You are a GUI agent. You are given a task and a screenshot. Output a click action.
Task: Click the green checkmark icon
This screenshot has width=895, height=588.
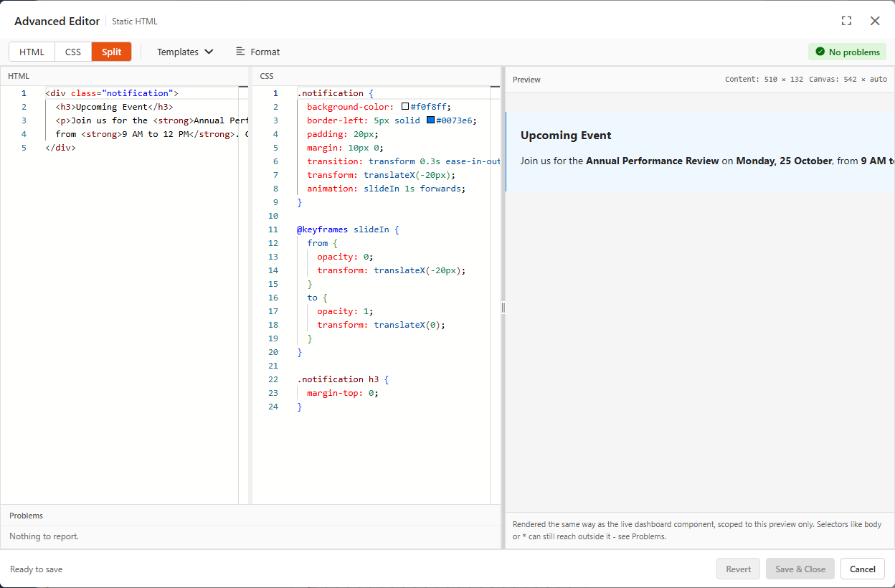pos(820,52)
